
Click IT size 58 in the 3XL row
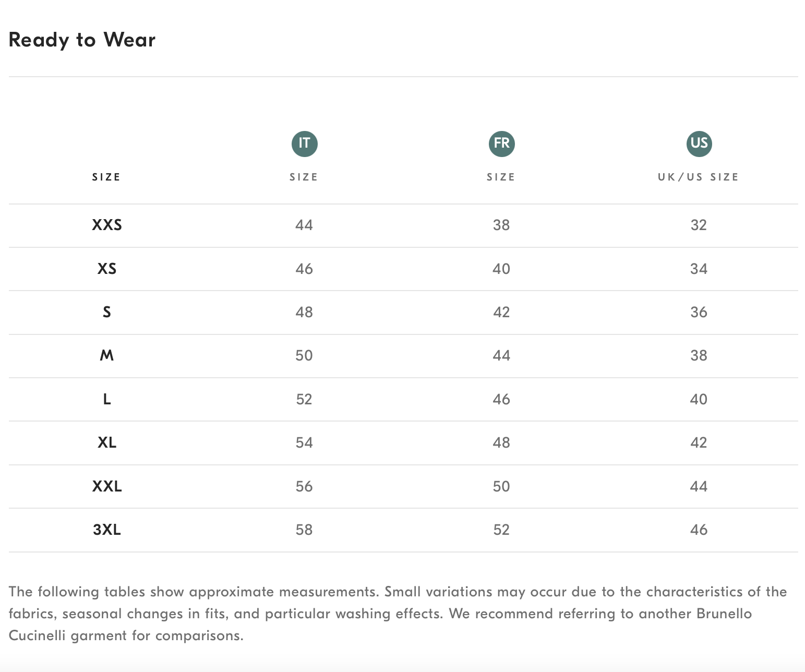tap(304, 530)
